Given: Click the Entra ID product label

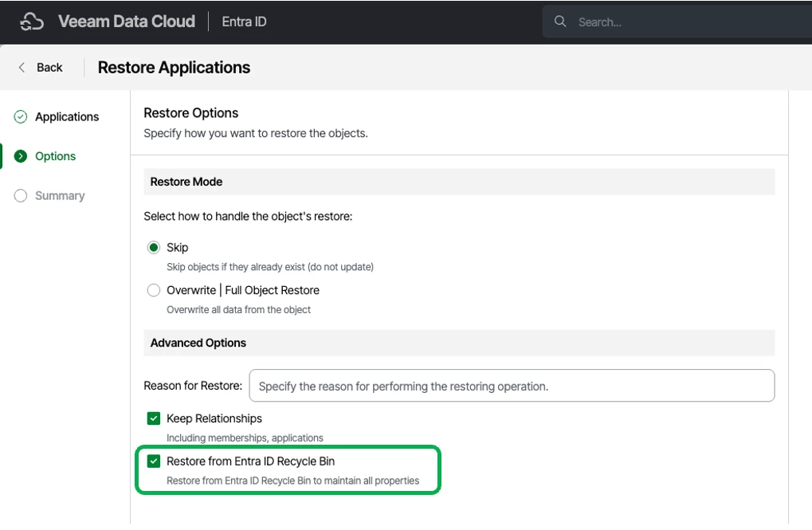Looking at the screenshot, I should [244, 22].
